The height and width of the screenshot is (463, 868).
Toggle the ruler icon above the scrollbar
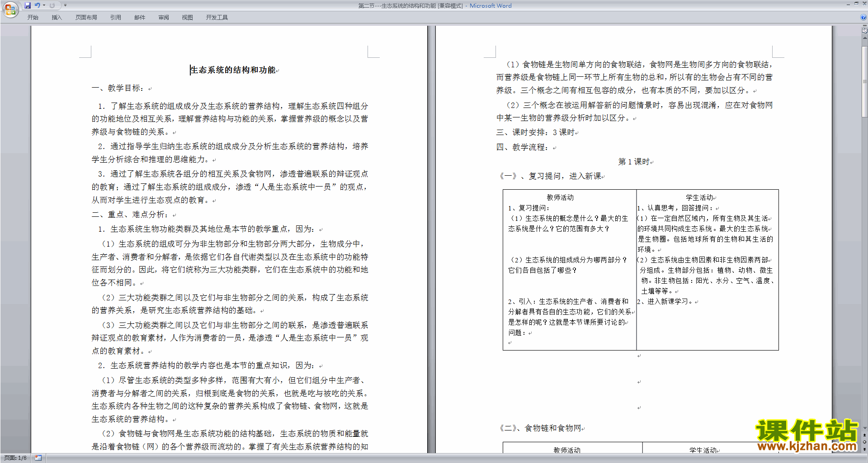(x=864, y=31)
